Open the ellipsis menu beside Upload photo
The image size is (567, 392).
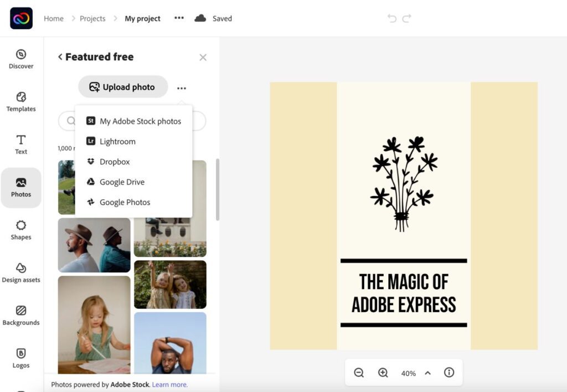[182, 87]
